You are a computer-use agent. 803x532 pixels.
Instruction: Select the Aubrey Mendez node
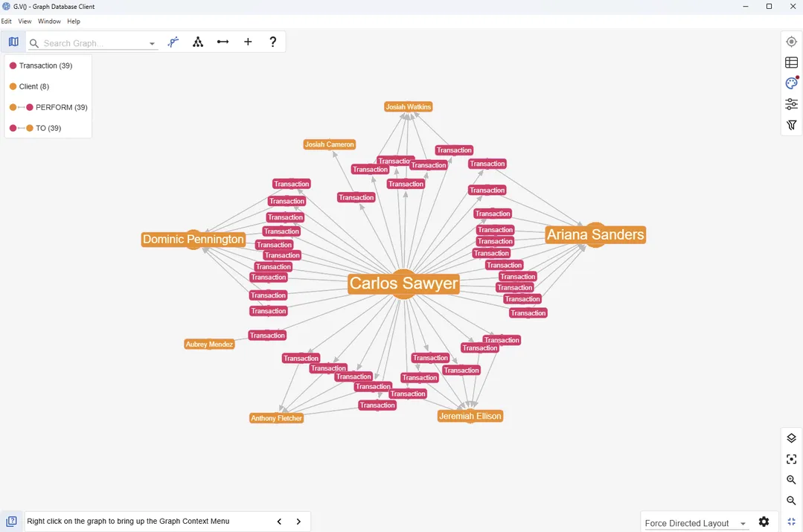coord(209,344)
